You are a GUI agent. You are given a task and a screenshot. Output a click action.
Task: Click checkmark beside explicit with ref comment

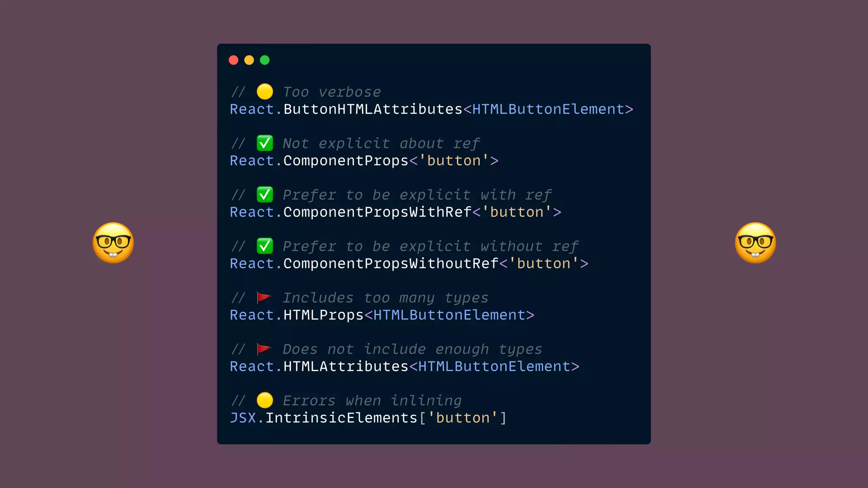265,194
